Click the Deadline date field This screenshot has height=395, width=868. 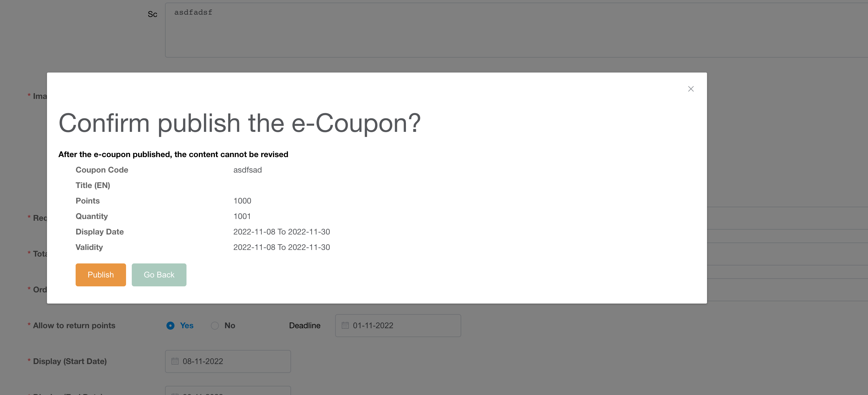[x=401, y=326]
